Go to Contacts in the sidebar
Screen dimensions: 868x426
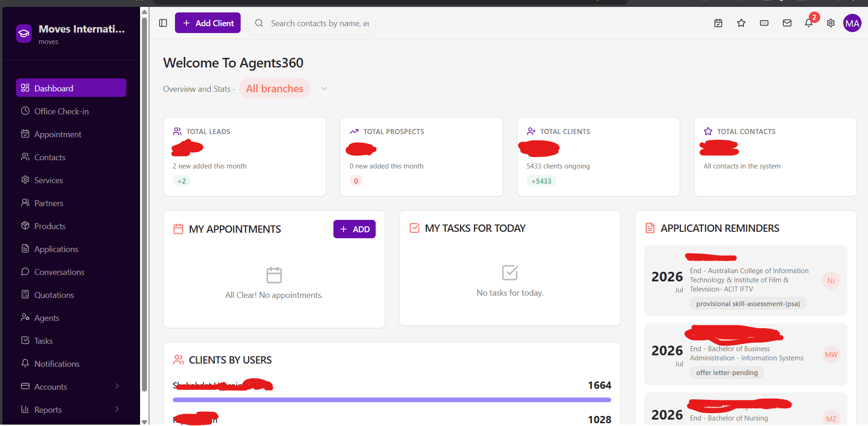pos(71,157)
